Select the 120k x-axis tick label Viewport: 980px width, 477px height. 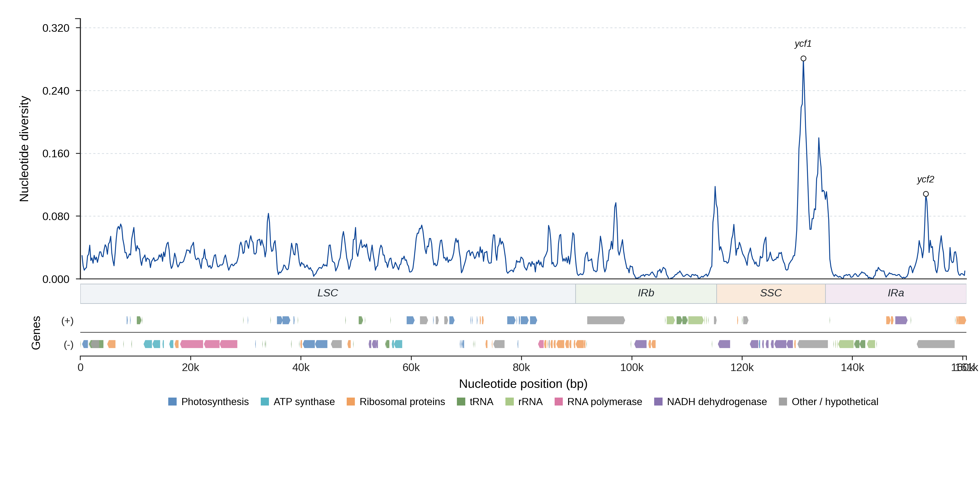742,368
